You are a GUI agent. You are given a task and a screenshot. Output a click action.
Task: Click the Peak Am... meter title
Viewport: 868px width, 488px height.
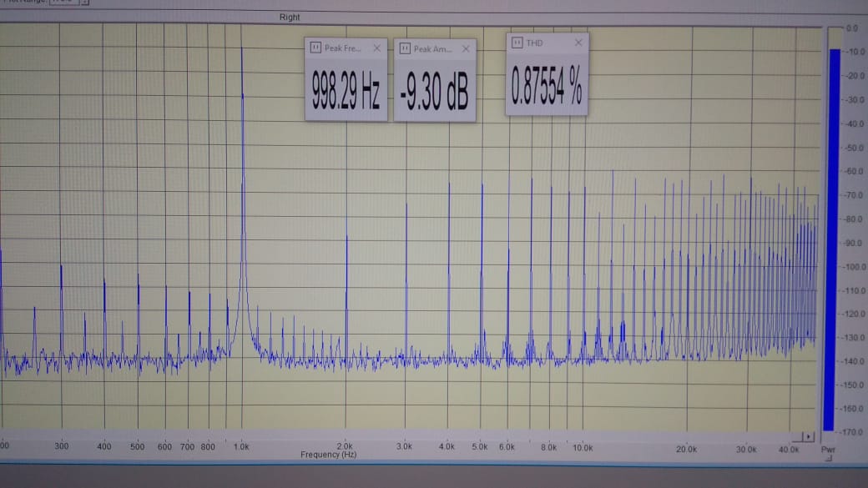[433, 48]
